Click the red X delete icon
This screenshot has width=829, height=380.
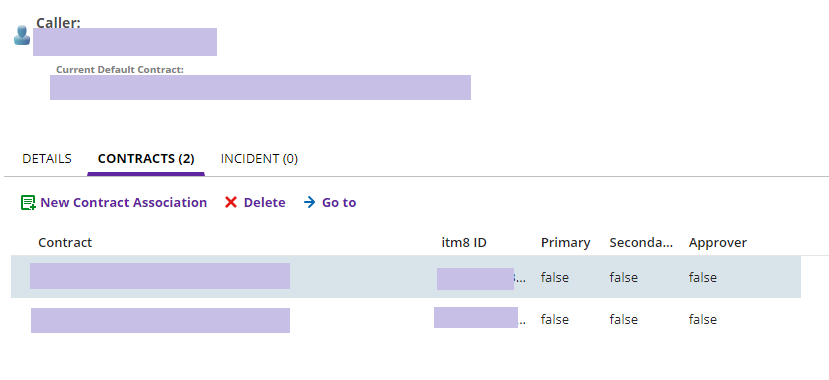(x=231, y=202)
